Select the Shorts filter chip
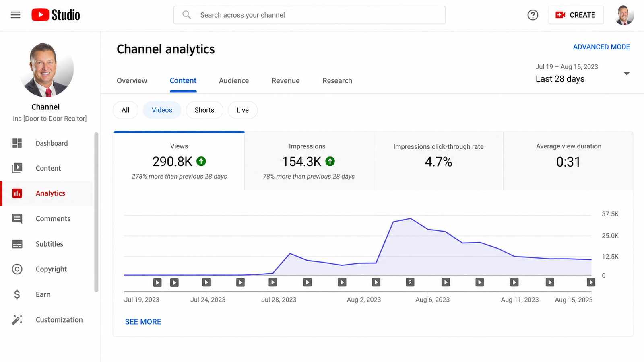 204,110
